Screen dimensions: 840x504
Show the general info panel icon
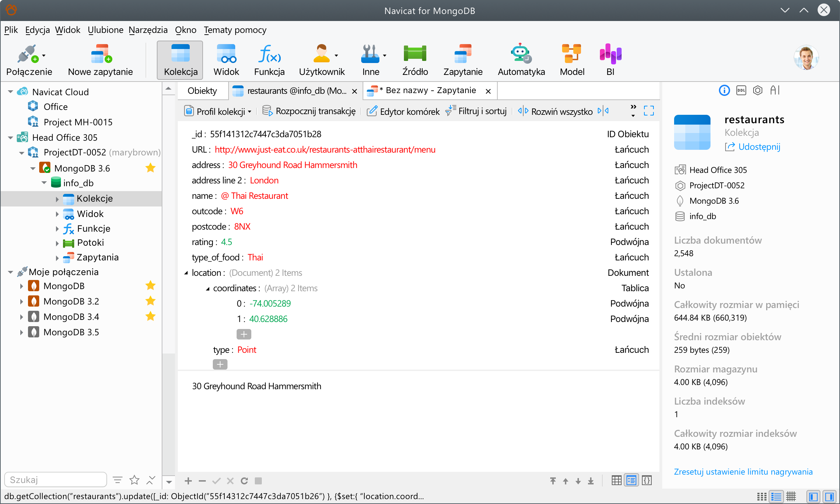724,90
